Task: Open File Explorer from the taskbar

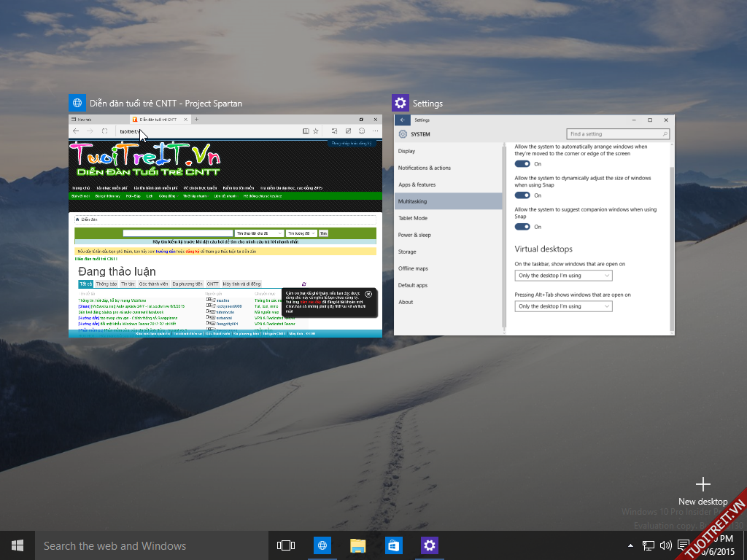Action: tap(357, 545)
